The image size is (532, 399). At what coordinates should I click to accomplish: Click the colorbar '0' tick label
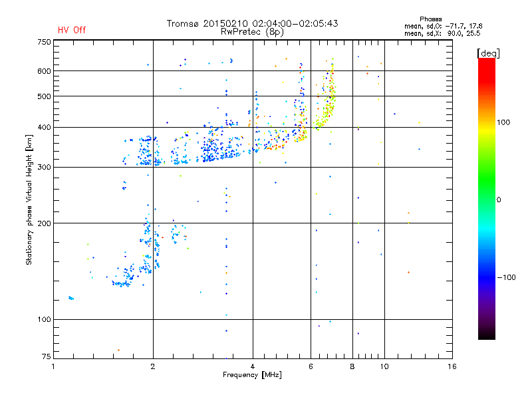click(499, 200)
